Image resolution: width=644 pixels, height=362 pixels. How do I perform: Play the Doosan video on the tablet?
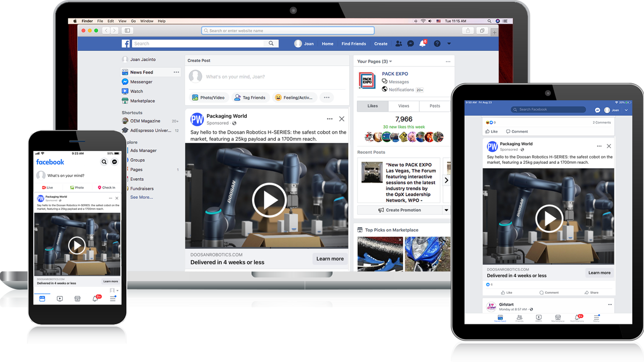[x=549, y=219]
